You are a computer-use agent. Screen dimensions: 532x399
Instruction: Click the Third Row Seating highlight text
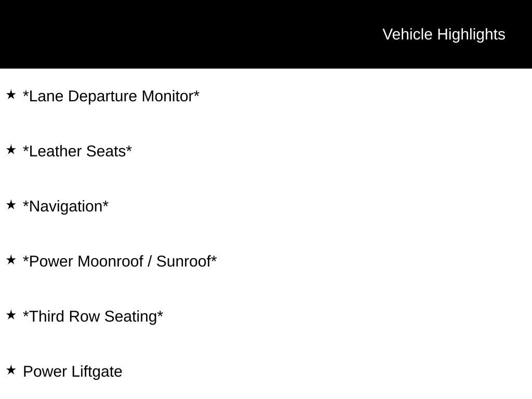[93, 316]
